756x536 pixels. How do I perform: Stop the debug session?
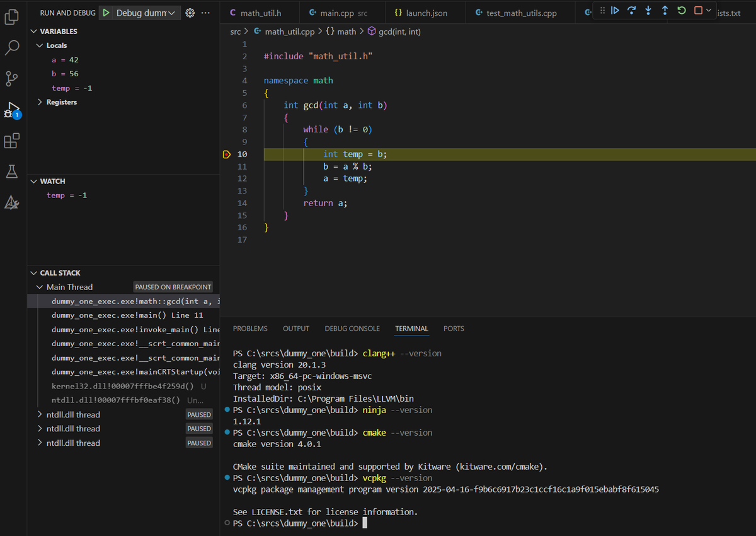(x=698, y=11)
